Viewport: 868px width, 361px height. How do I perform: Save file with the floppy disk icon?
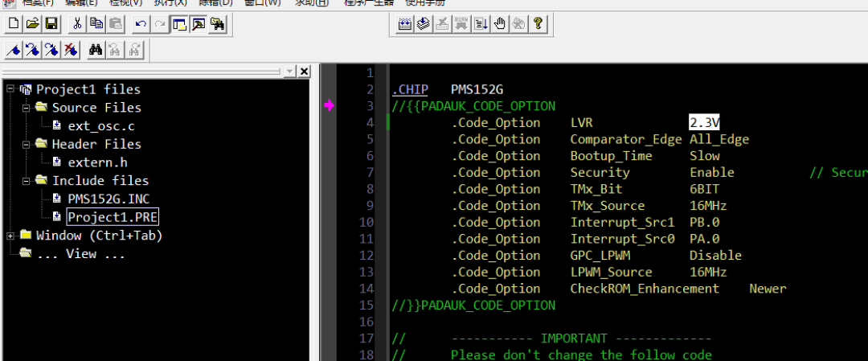51,24
